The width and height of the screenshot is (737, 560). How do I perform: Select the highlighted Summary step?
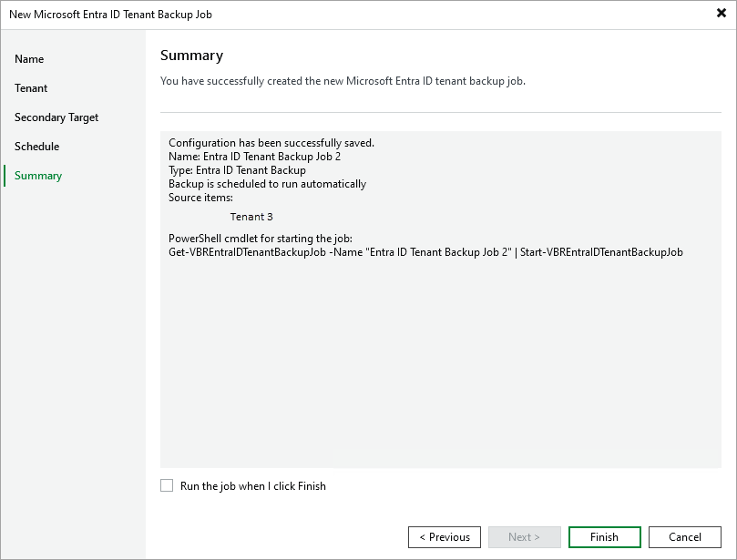pos(37,175)
